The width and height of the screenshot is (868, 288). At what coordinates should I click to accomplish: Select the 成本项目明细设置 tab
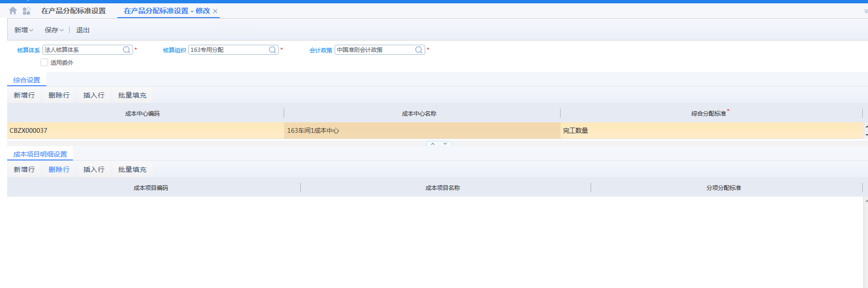point(40,154)
